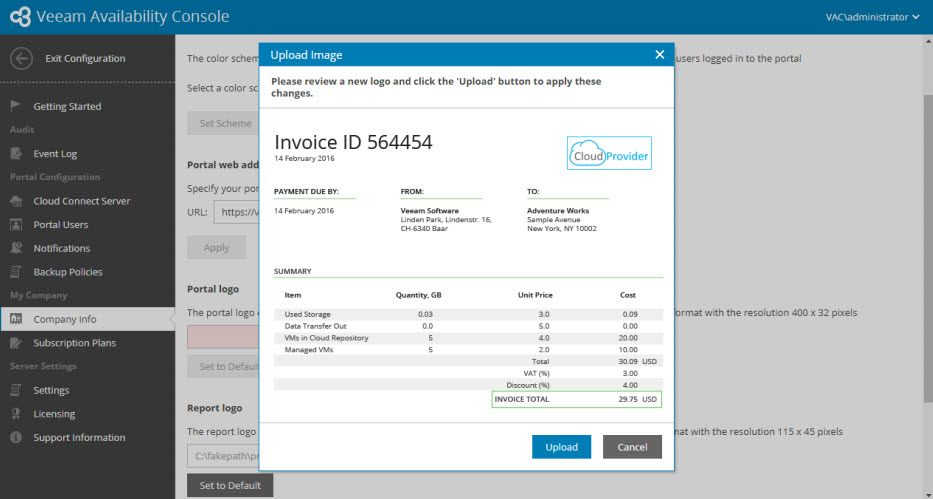Viewport: 933px width, 499px height.
Task: Select Company Info menu item
Action: (x=87, y=319)
